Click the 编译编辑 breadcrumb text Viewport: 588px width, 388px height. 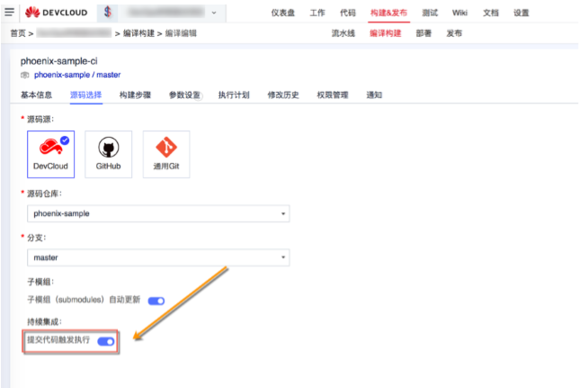(x=181, y=33)
